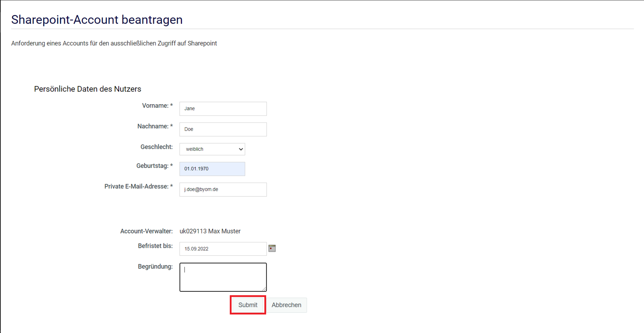Click the Geschlecht label
Viewport: 644px width, 333px height.
click(x=156, y=147)
